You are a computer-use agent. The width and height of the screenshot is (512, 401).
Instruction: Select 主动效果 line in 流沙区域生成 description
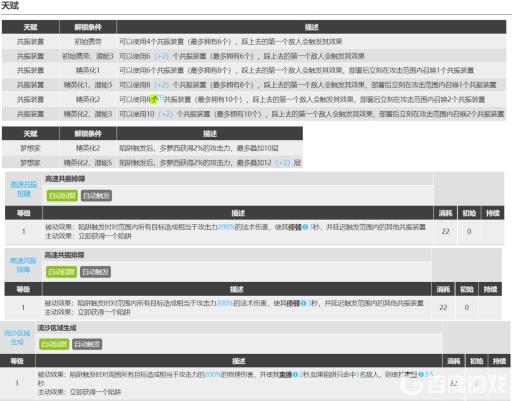click(x=79, y=392)
